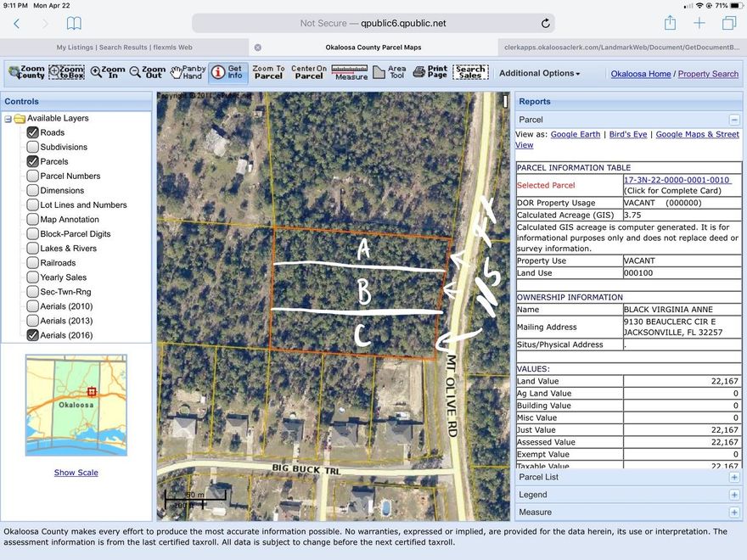Click the Zoom In tool
Image resolution: width=747 pixels, height=560 pixels.
[108, 73]
